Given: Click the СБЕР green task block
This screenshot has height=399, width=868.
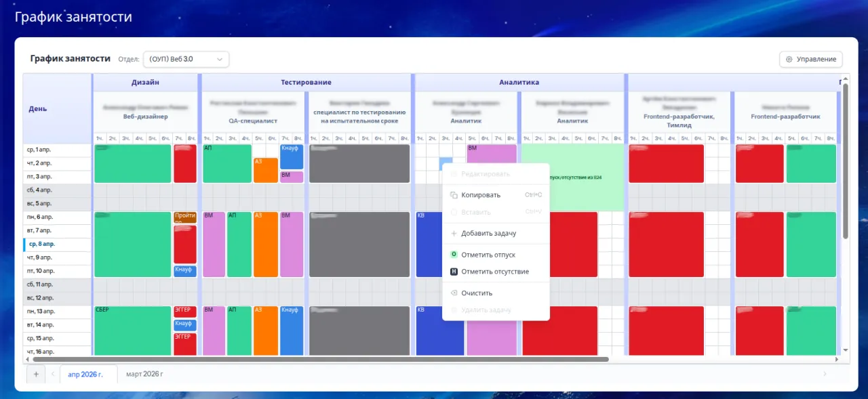Looking at the screenshot, I should click(132, 331).
